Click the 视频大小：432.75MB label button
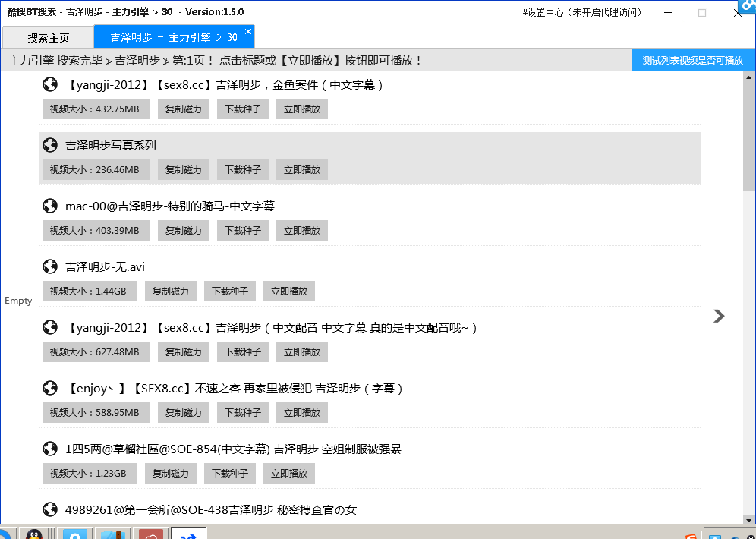This screenshot has width=756, height=539. (x=96, y=109)
